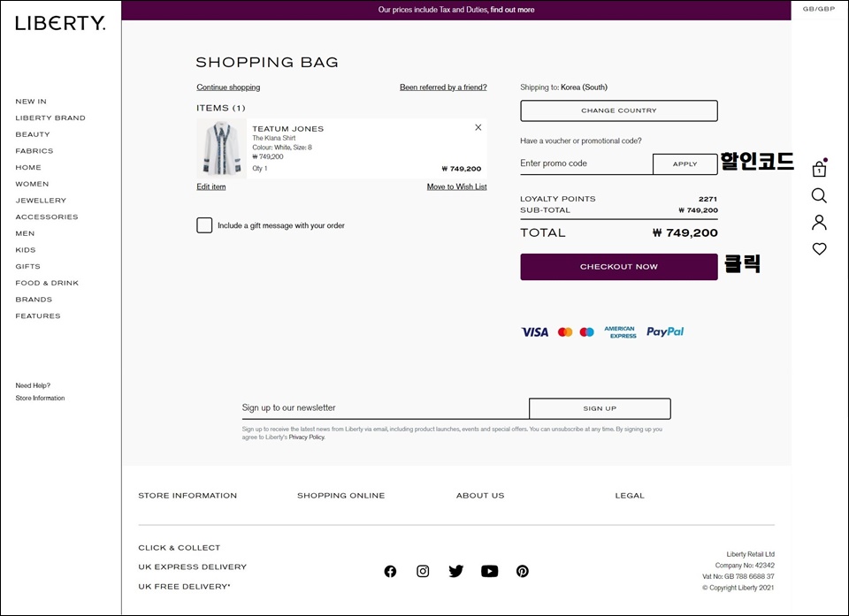This screenshot has width=849, height=616.
Task: Visit Liberty's Pinterest page icon
Action: pos(523,571)
